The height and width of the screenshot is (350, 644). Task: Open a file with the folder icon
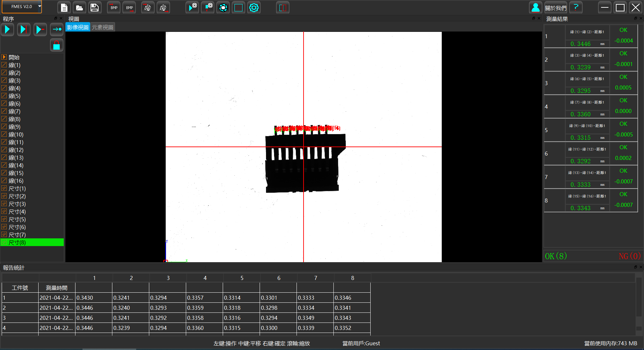click(79, 7)
